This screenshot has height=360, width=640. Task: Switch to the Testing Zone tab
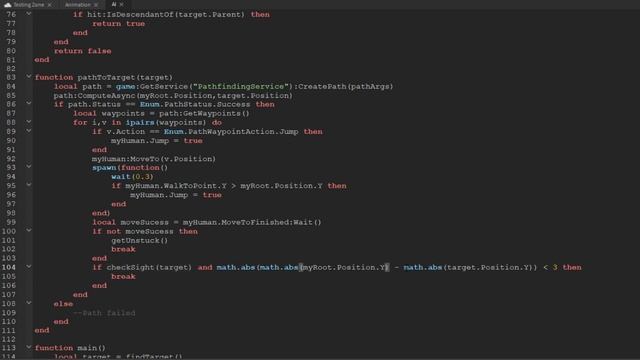click(28, 4)
